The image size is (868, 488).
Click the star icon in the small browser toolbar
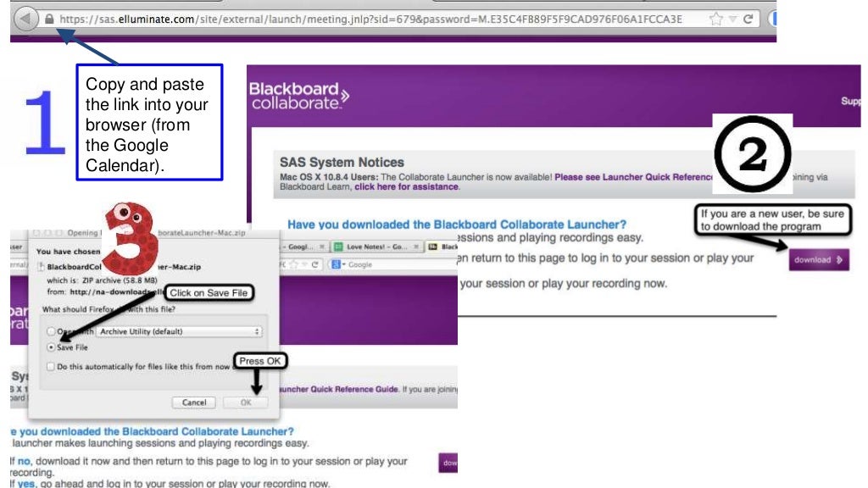294,264
